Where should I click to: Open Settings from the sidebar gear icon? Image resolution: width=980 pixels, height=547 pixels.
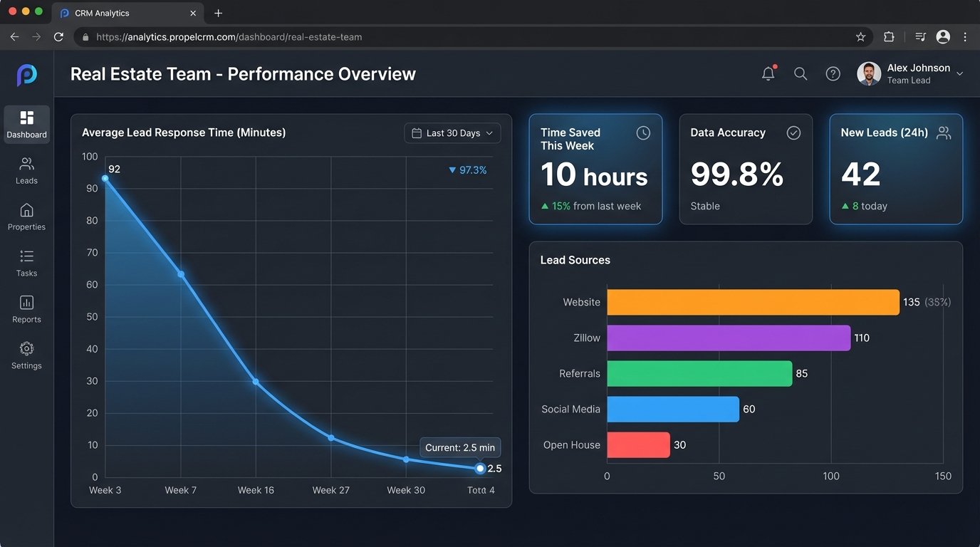[26, 355]
